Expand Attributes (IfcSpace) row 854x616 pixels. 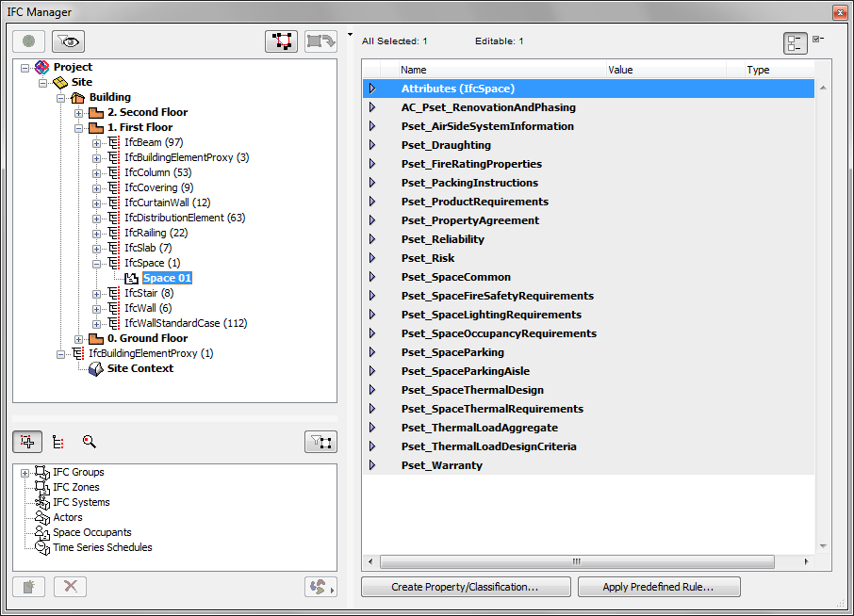(x=372, y=89)
